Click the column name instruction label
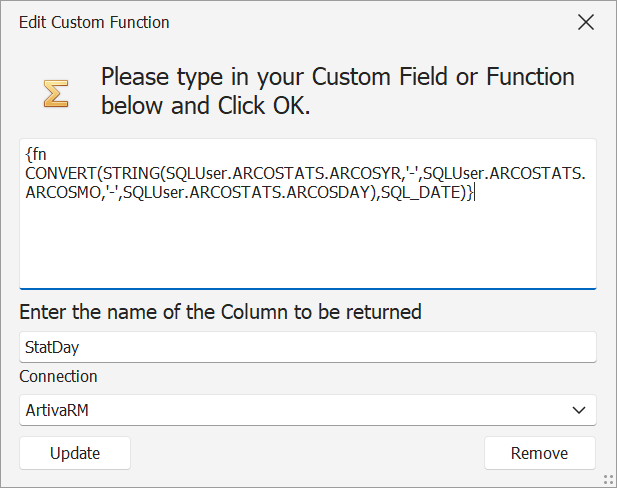 220,312
